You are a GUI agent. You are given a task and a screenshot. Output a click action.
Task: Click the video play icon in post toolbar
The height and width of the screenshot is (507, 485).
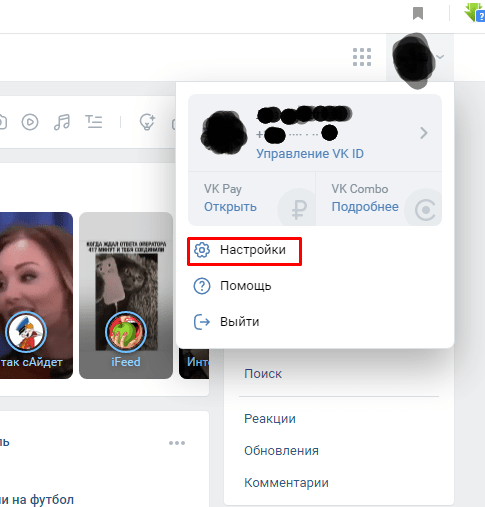click(30, 122)
